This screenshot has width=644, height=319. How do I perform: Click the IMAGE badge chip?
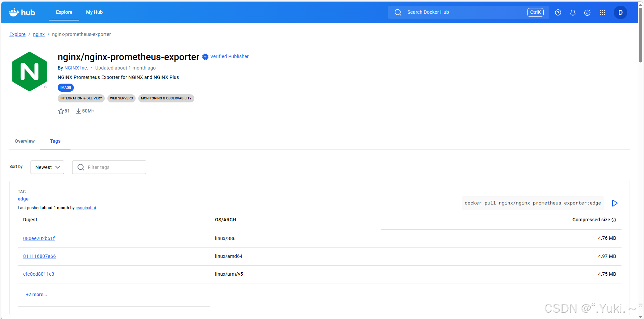click(x=66, y=88)
